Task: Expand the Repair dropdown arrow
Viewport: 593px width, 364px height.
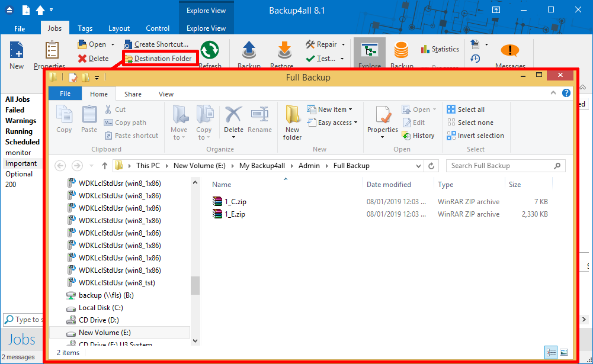Action: [343, 44]
